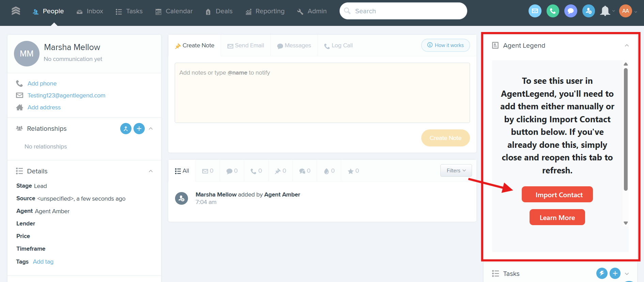The width and height of the screenshot is (644, 282).
Task: Open the blue email icon in header
Action: (535, 11)
